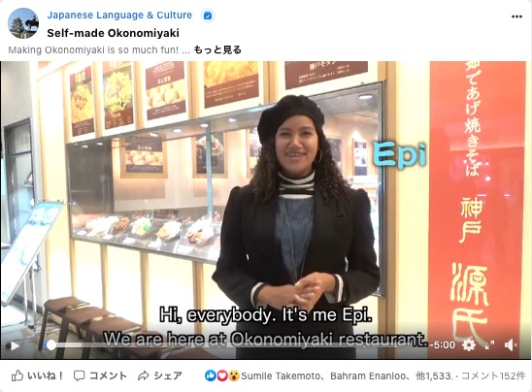Click the video progress slider handle

(x=50, y=345)
